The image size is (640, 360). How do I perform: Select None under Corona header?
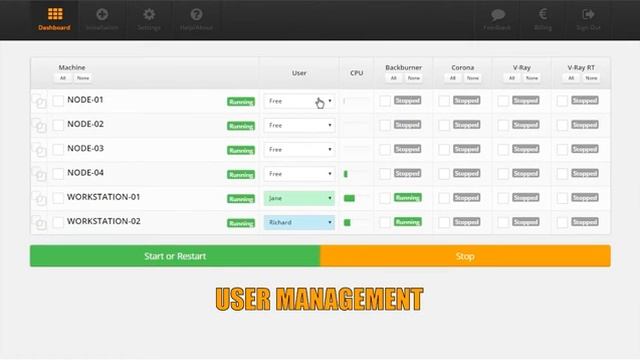(473, 78)
